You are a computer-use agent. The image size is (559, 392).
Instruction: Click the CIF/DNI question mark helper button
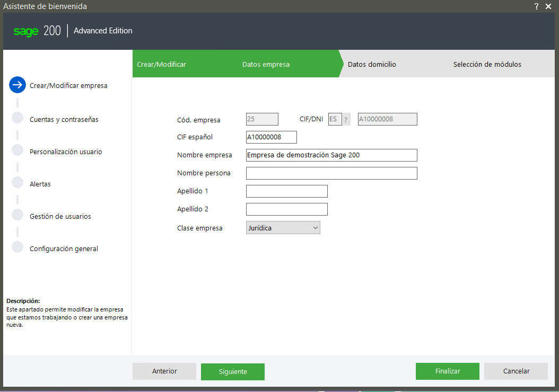tap(346, 119)
